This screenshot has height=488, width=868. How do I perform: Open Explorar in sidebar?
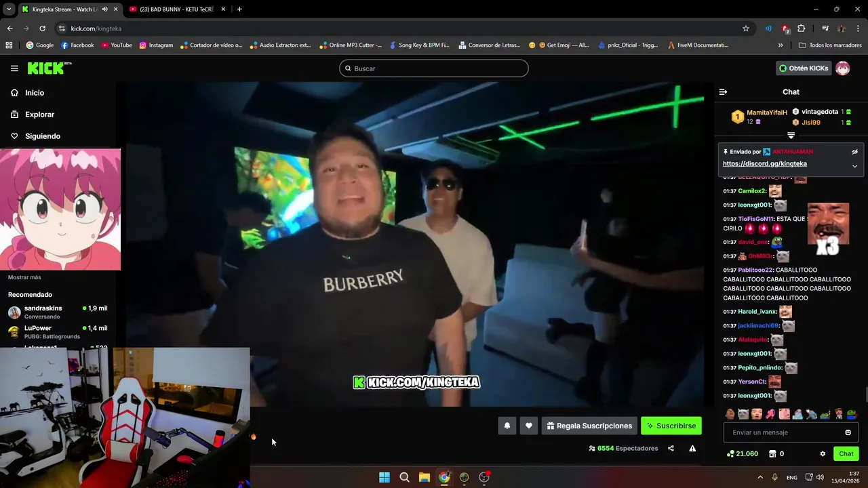[x=39, y=115]
